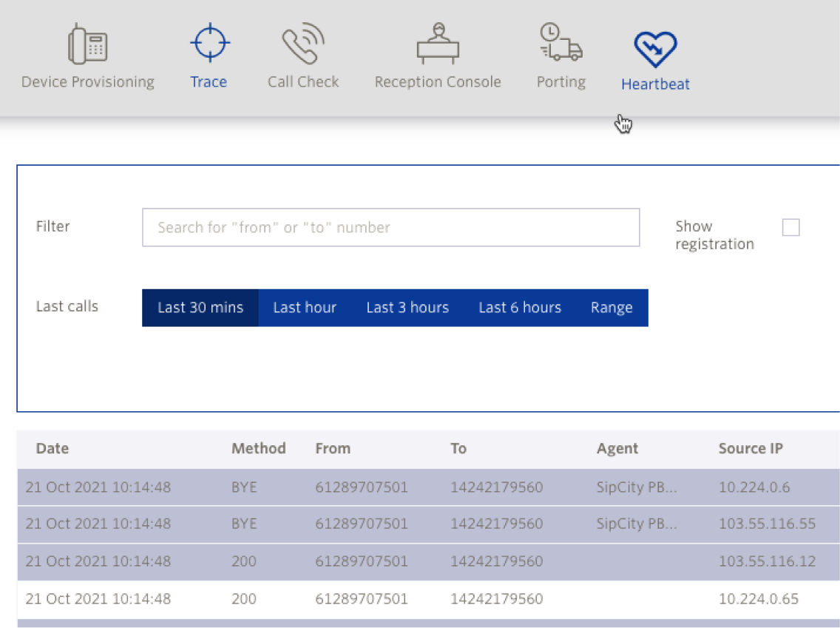The image size is (840, 628).
Task: Click the from/to number search field
Action: (390, 228)
